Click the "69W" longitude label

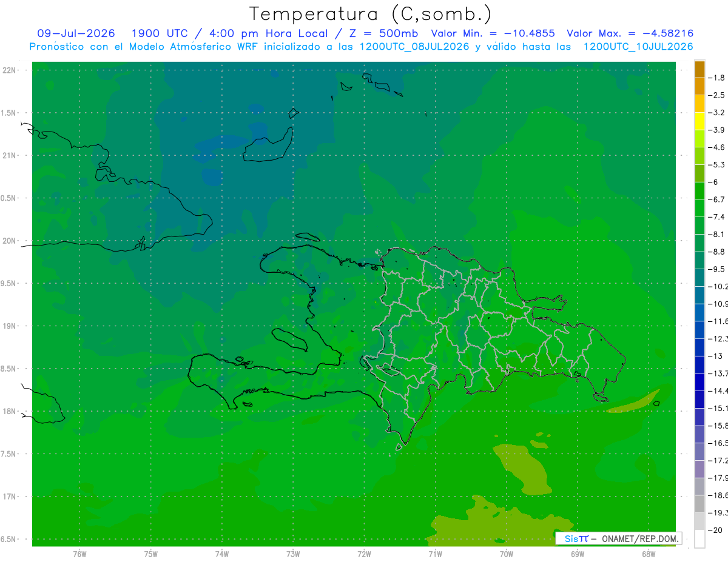tap(578, 554)
